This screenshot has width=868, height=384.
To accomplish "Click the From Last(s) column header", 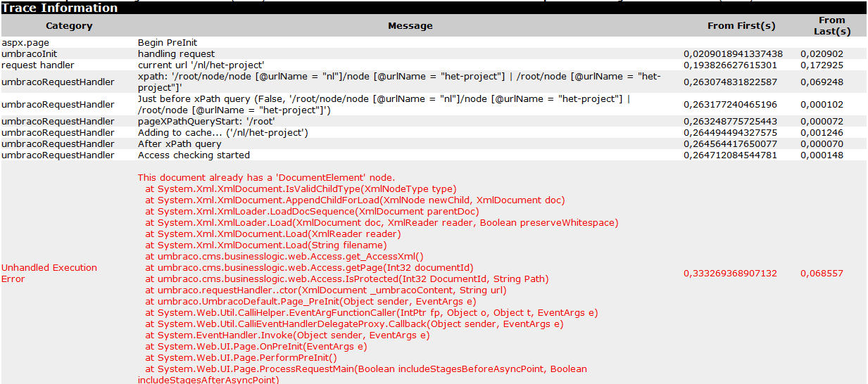I will point(831,25).
